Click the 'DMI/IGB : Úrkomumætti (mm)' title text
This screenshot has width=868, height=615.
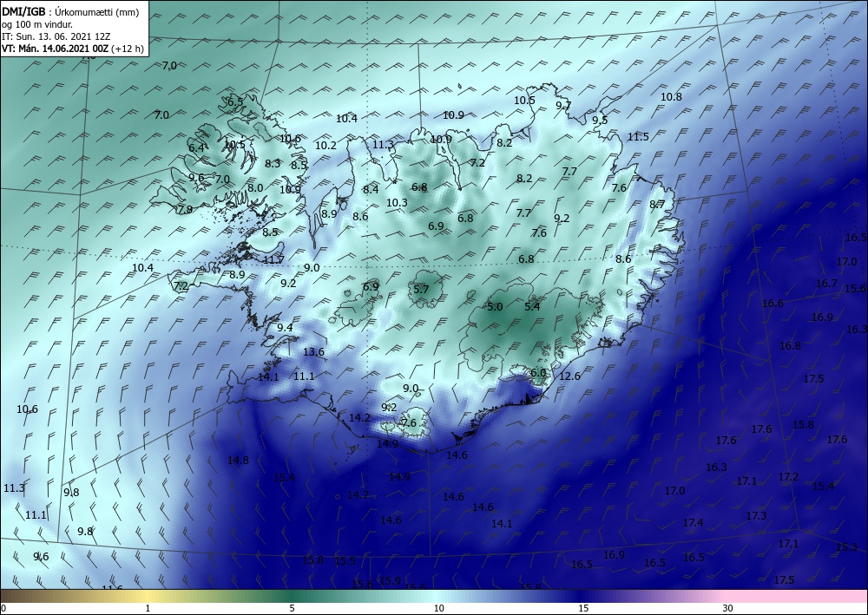[x=70, y=11]
